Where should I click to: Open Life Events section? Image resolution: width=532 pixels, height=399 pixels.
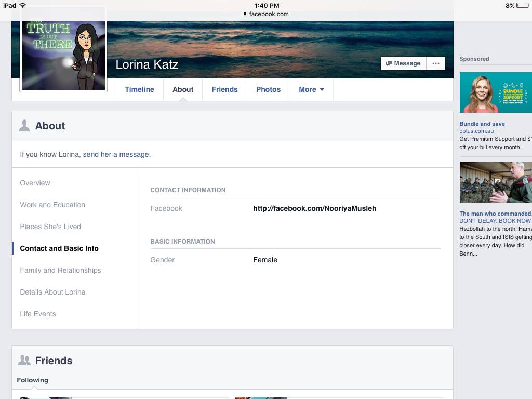[37, 314]
